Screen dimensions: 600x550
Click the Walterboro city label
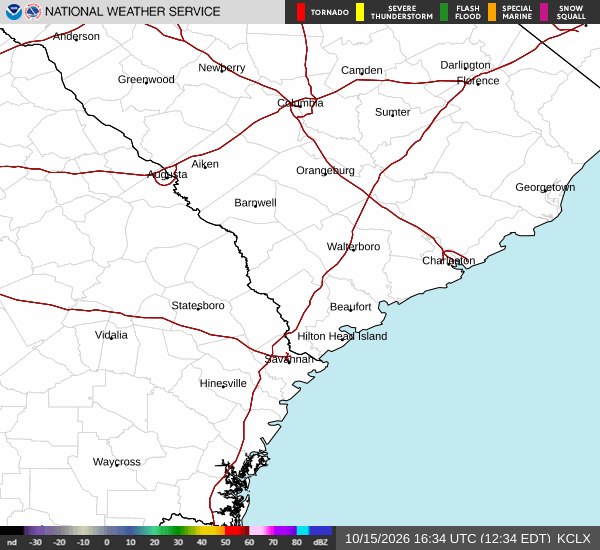(x=353, y=246)
